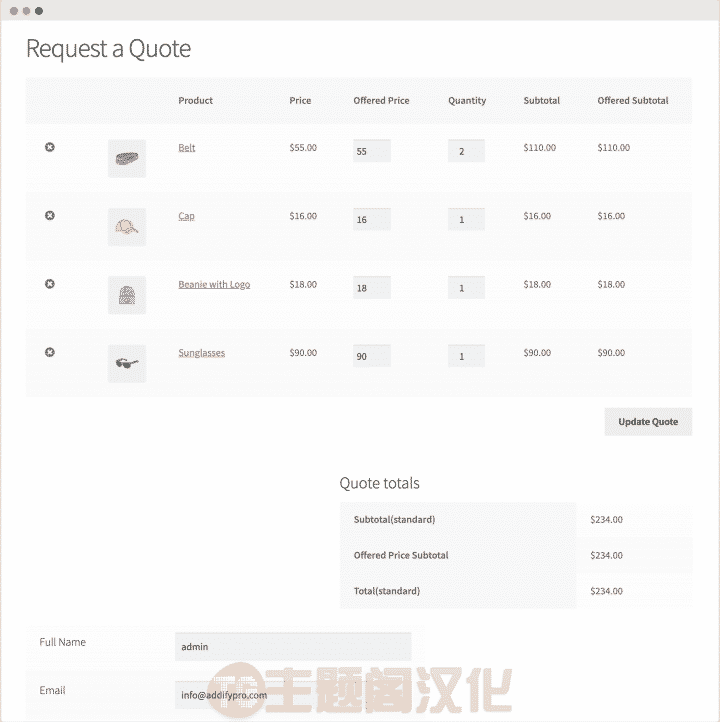
Task: Click the dark window control dot
Action: point(39,11)
